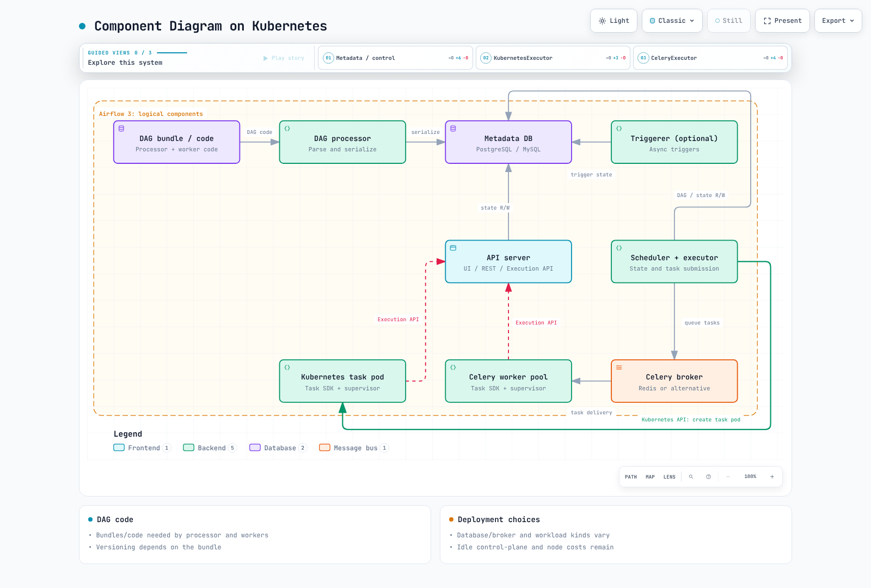Click the code icon on DAG processor node
This screenshot has width=871, height=588.
click(287, 128)
